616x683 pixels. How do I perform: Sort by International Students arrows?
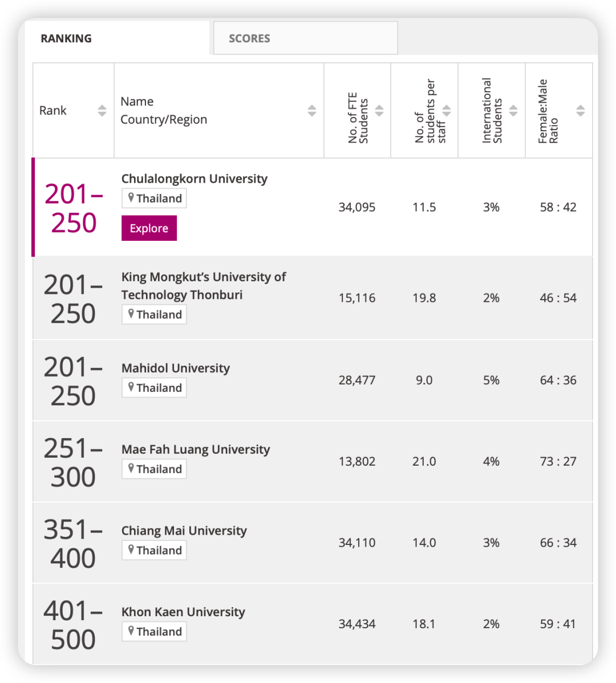(x=513, y=111)
